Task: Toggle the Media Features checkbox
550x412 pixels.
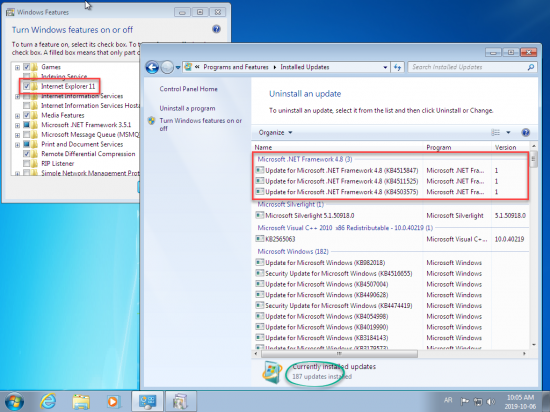Action: 27,115
